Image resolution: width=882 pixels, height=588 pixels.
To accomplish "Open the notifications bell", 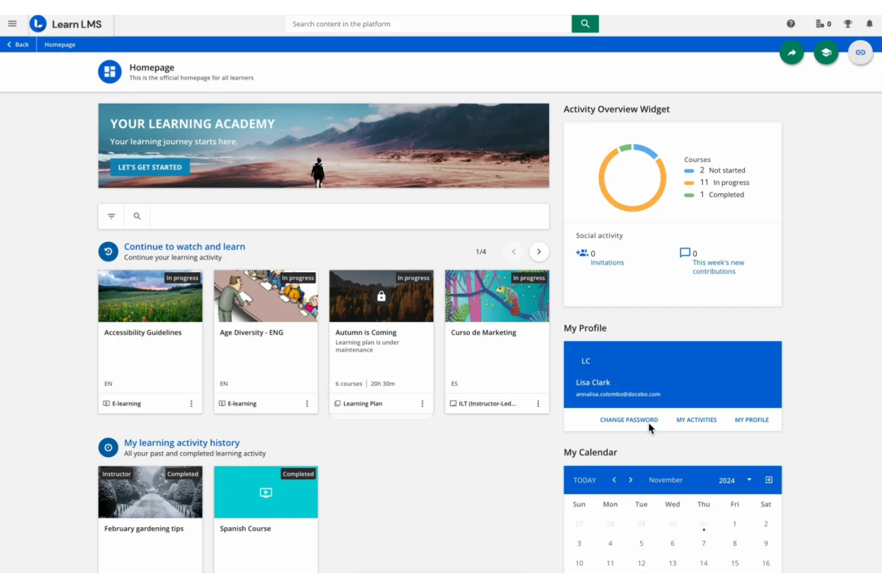I will click(870, 23).
